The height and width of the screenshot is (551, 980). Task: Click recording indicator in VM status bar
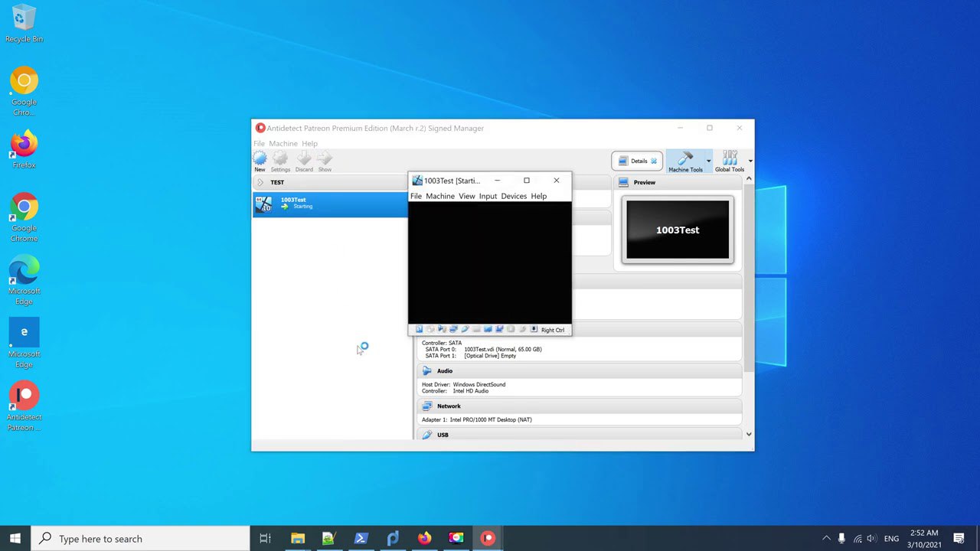click(x=499, y=330)
